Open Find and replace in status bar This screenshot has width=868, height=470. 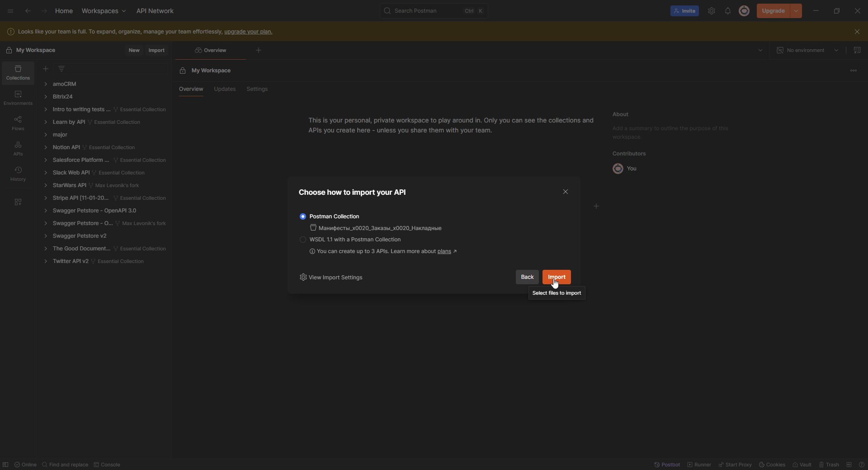coord(65,465)
